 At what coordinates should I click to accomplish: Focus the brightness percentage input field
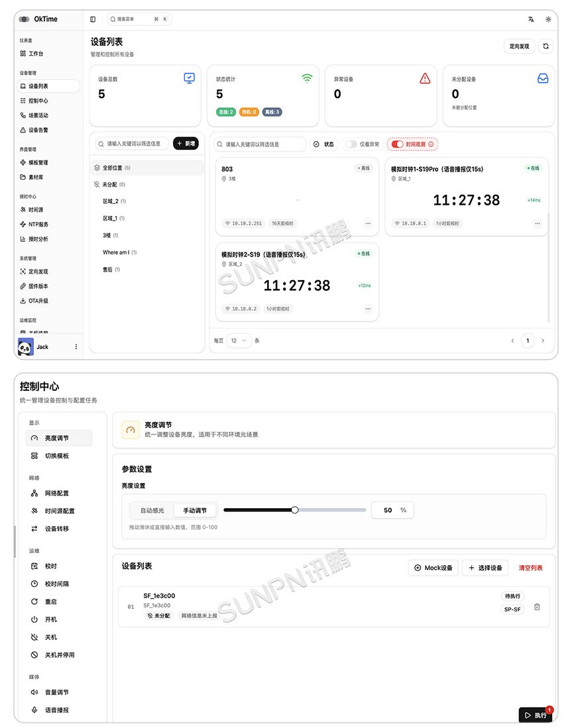pyautogui.click(x=392, y=510)
